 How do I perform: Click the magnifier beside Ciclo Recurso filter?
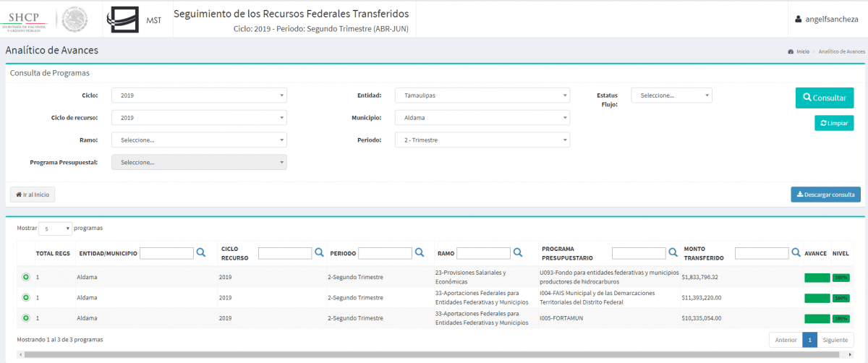(x=319, y=253)
